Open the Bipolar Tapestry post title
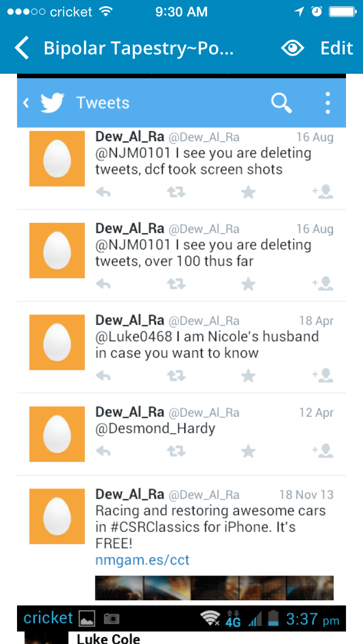This screenshot has width=363, height=644. click(138, 48)
